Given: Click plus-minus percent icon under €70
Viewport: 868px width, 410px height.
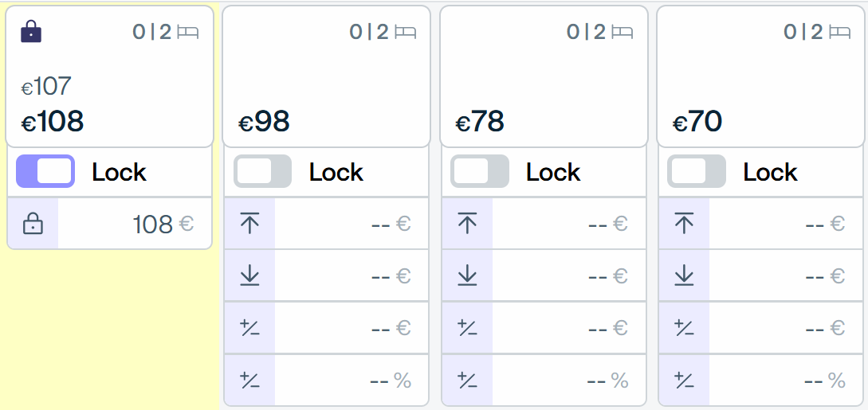Looking at the screenshot, I should point(684,381).
